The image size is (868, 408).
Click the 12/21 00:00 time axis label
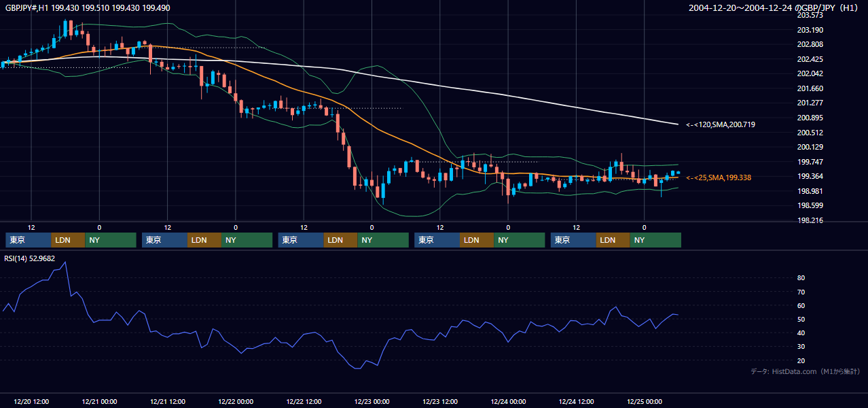[x=99, y=401]
